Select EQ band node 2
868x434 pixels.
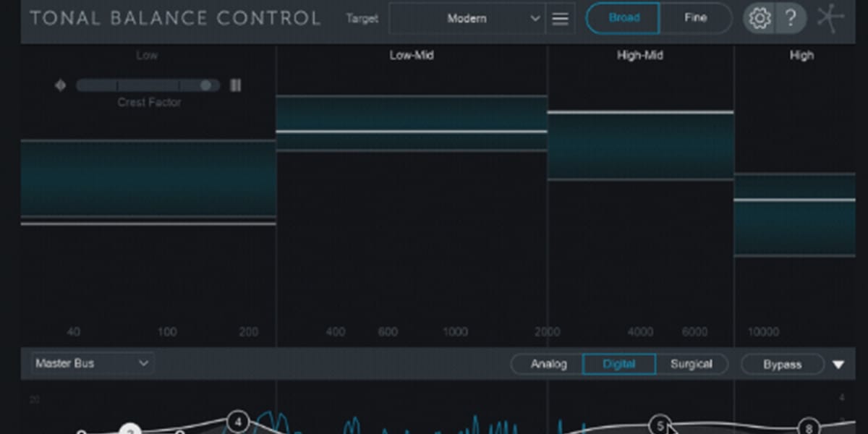pyautogui.click(x=129, y=430)
